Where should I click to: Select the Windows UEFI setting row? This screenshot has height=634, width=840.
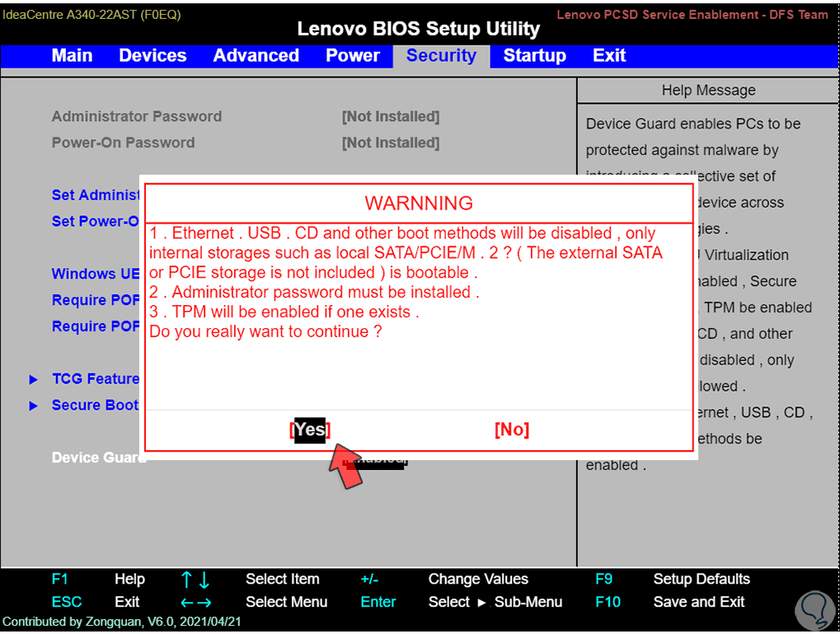[96, 274]
